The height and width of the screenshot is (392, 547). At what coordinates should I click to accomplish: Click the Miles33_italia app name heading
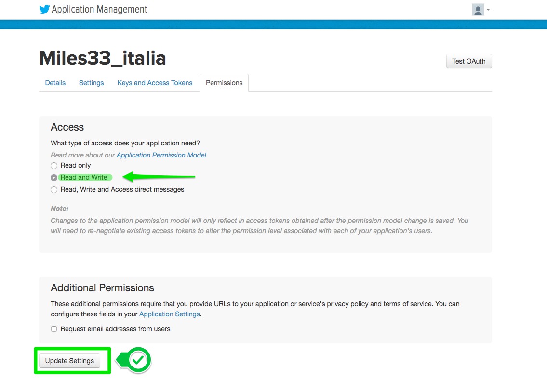pos(102,58)
